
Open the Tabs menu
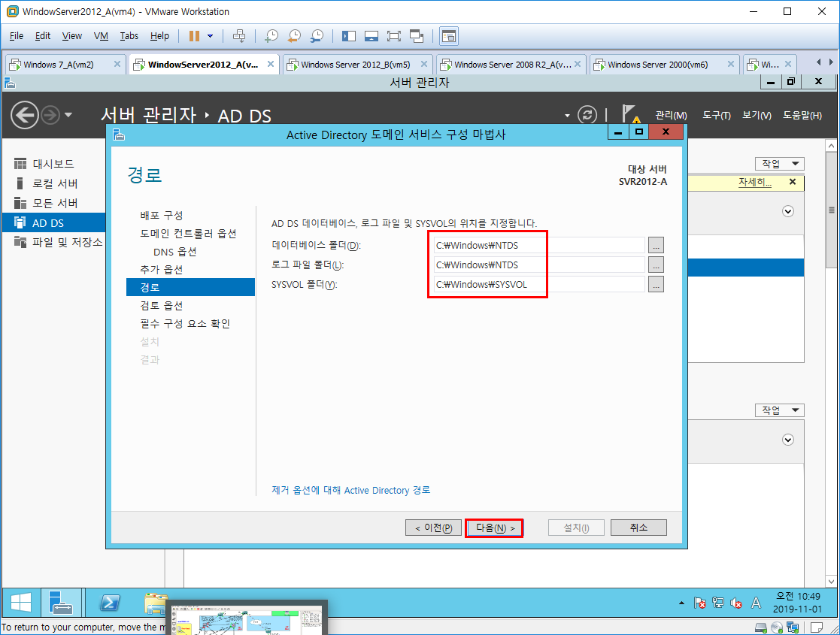coord(129,36)
